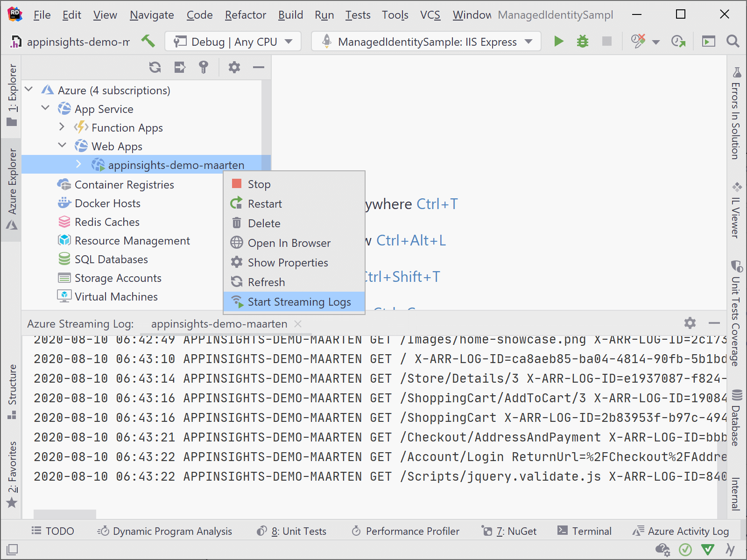Click the cloud settings status icon
The width and height of the screenshot is (747, 560).
coord(662,550)
